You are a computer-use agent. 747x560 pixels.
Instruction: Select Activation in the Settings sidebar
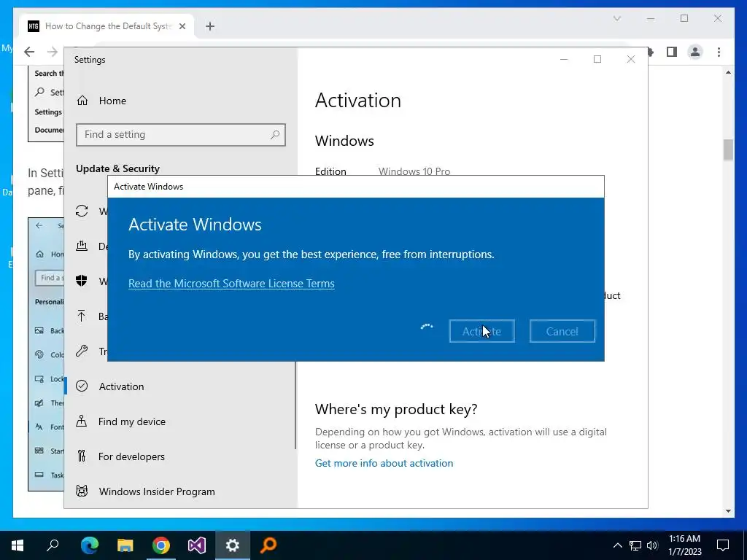(122, 386)
